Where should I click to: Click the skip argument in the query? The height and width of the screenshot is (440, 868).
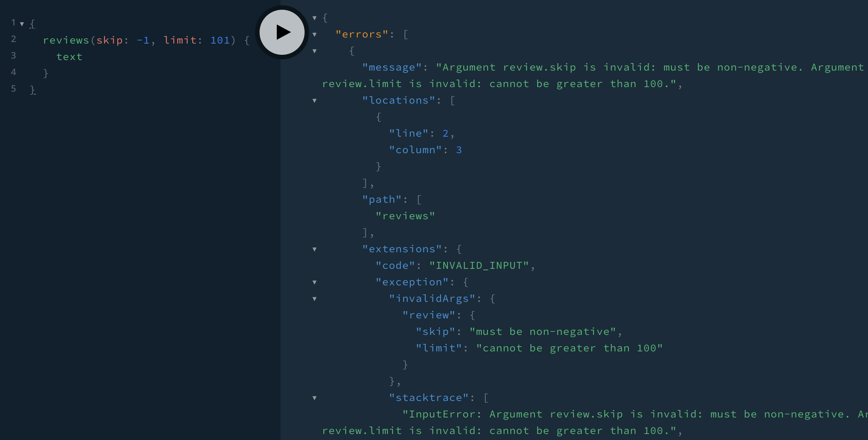point(110,40)
